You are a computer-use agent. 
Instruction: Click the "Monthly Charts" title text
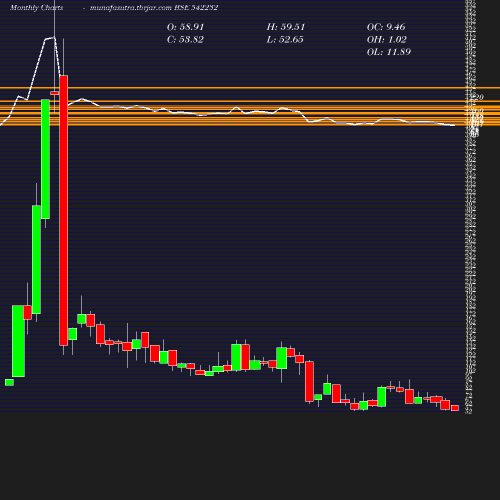pyautogui.click(x=37, y=8)
